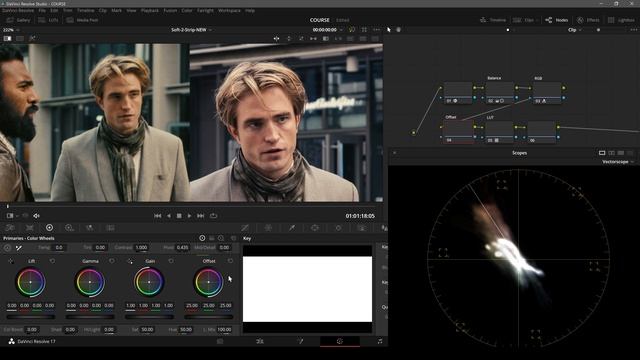Open the Motion Effects palette
This screenshot has width=640, height=360.
[110, 228]
